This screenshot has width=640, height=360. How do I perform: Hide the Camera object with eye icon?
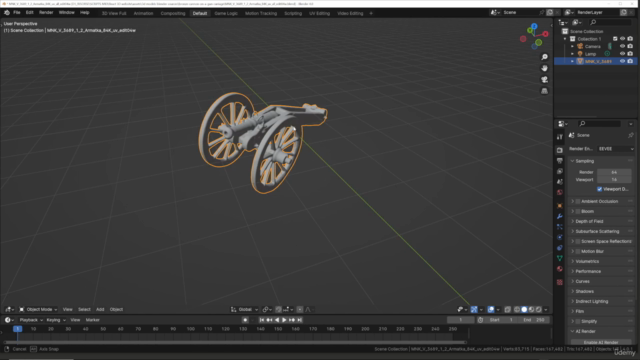coord(622,46)
